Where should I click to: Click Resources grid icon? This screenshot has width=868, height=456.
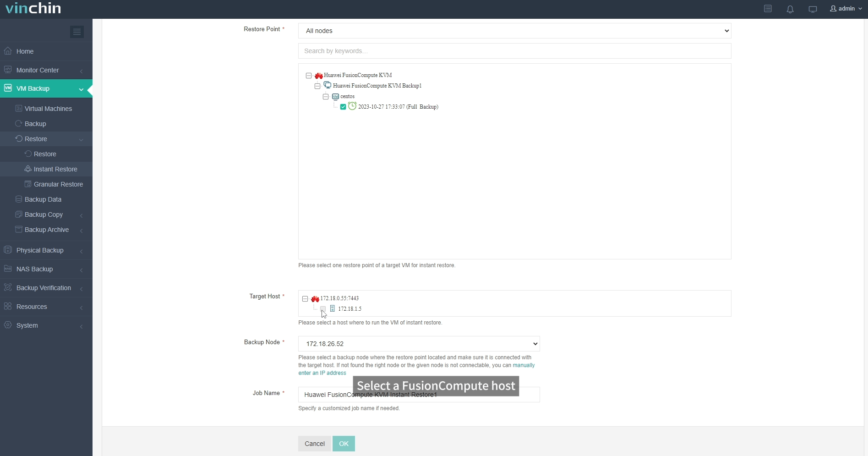pyautogui.click(x=8, y=306)
